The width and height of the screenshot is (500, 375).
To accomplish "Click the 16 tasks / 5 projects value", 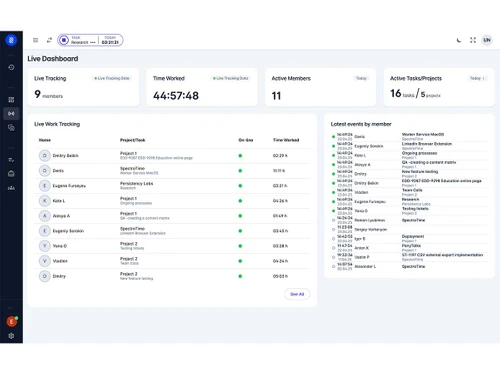I will click(415, 94).
